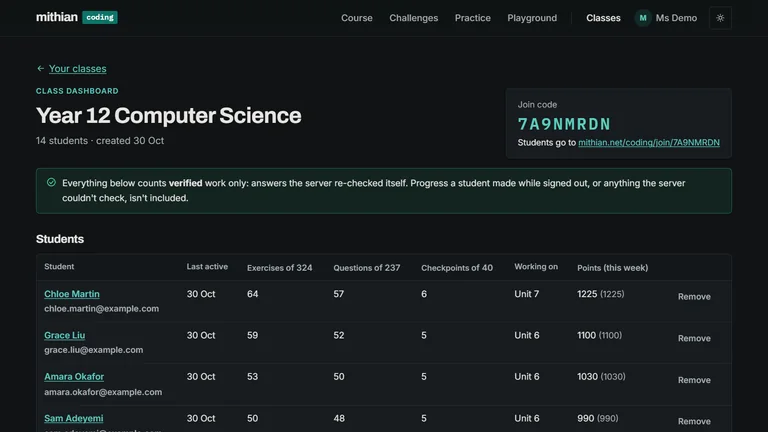Click Grace Liu's 59 exercises cell

click(x=252, y=335)
